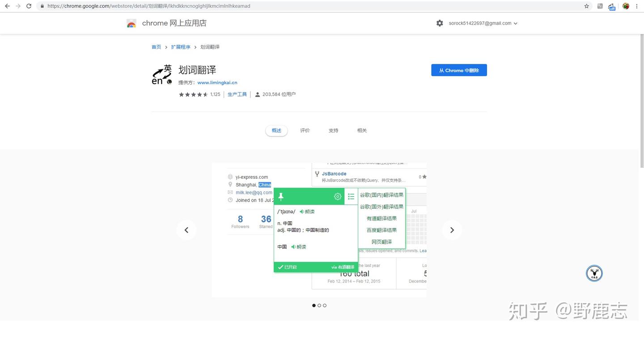The height and width of the screenshot is (337, 644).
Task: Click the 划词翻译 extension logo
Action: click(x=162, y=75)
